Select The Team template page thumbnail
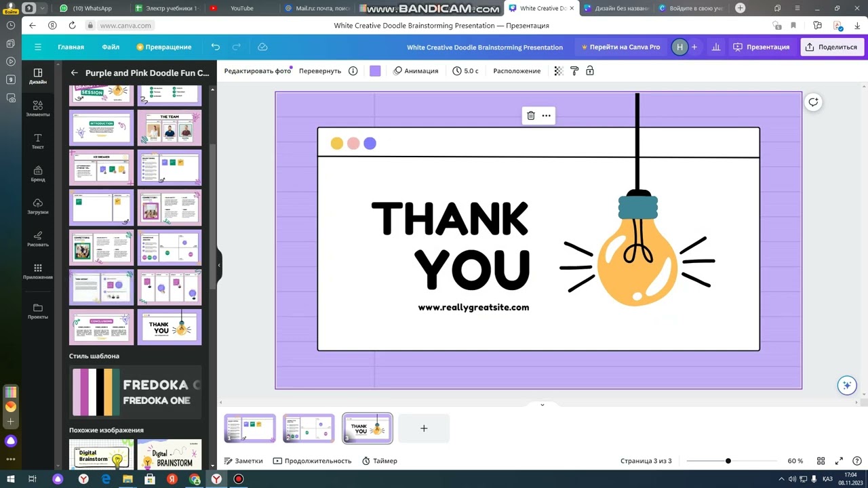Viewport: 868px width, 488px height. (x=170, y=127)
